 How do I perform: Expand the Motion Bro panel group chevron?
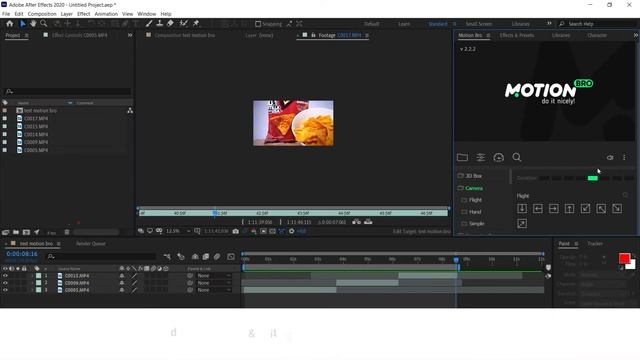pyautogui.click(x=636, y=35)
